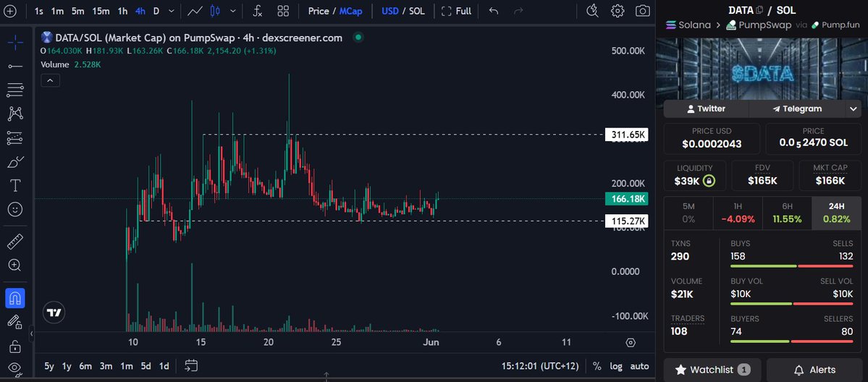This screenshot has width=868, height=382.
Task: Select the 6H stats period tab
Action: pos(787,213)
